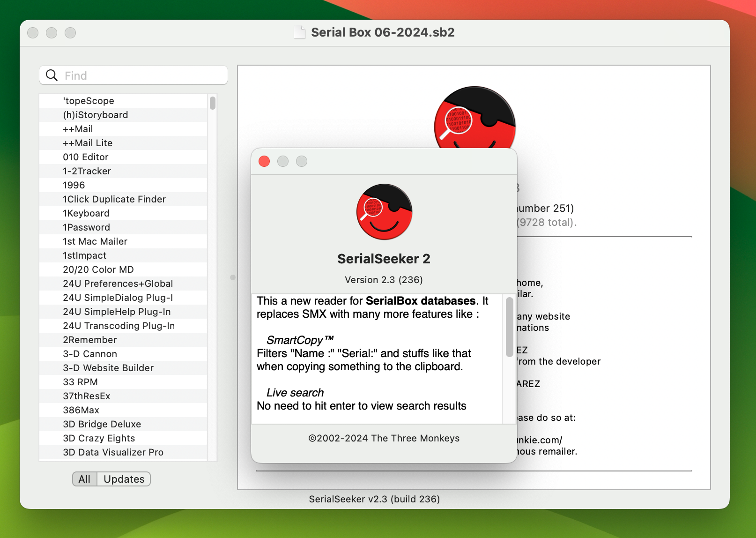Select the 'topeScope entry
This screenshot has height=538, width=756.
pyautogui.click(x=123, y=101)
